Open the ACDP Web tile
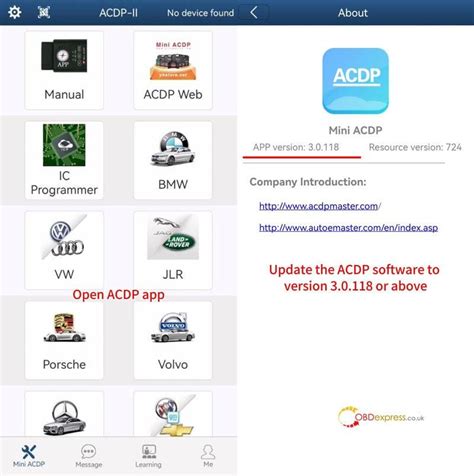This screenshot has height=476, width=474. (x=173, y=70)
